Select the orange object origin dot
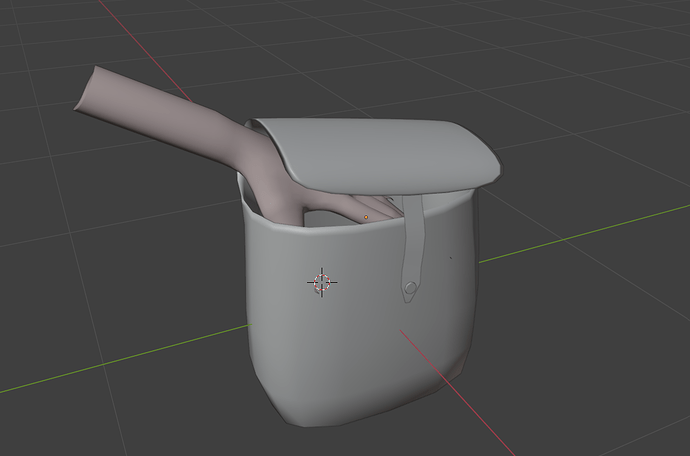This screenshot has height=456, width=690. (366, 217)
